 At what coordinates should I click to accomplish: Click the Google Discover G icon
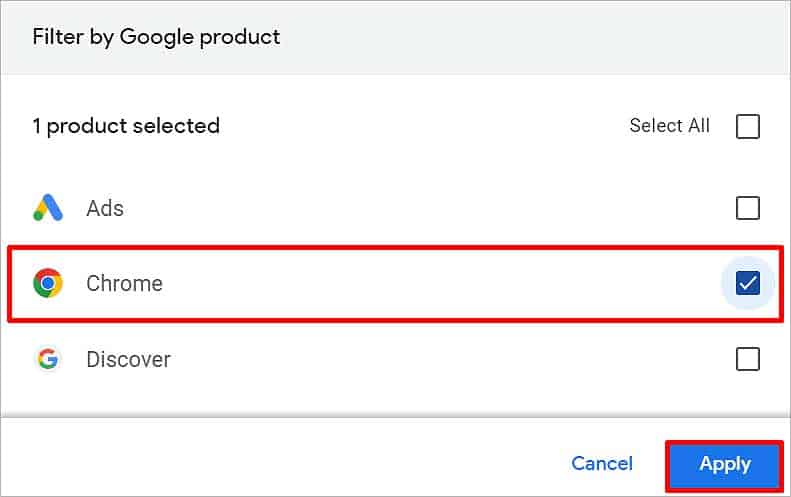(x=48, y=359)
